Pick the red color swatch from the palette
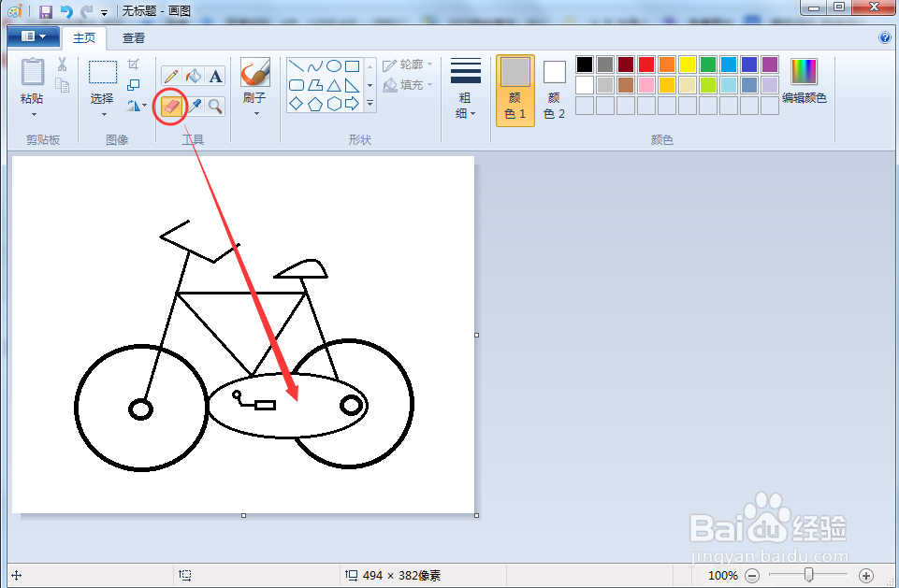 click(x=646, y=64)
